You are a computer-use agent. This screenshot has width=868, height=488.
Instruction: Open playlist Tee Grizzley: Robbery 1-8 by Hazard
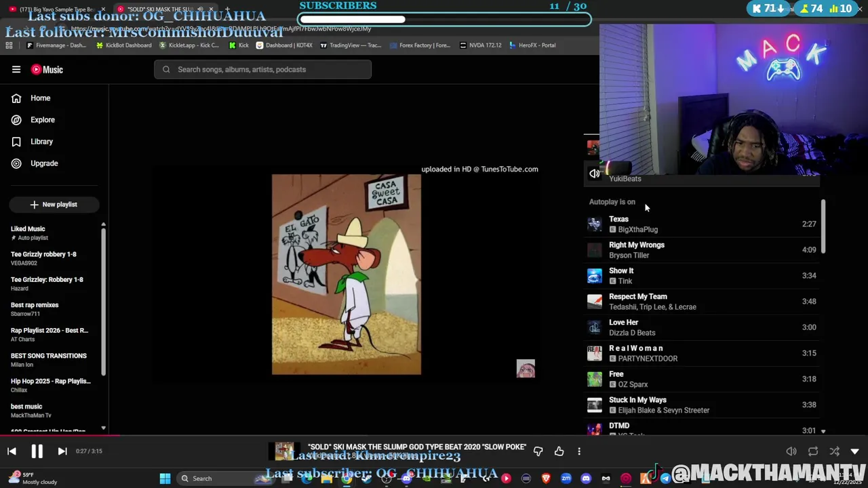pos(52,283)
